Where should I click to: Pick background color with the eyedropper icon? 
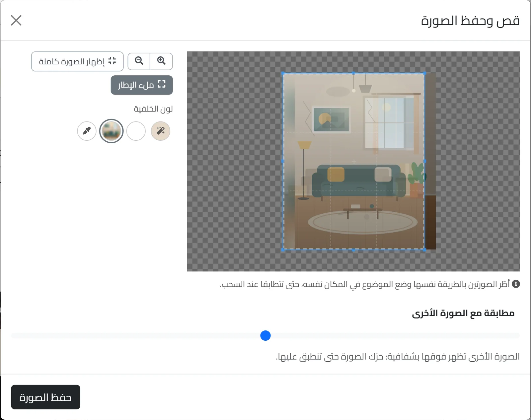[x=87, y=131]
